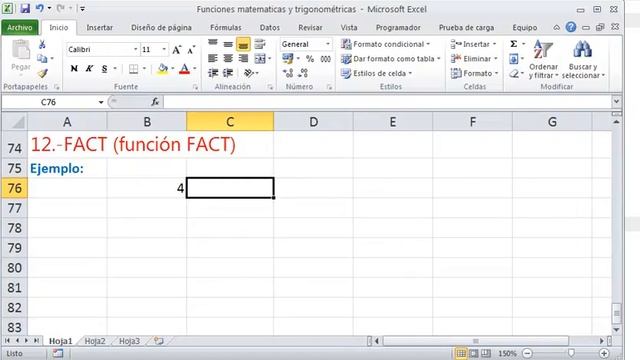Screen dimensions: 640x360
Task: Apply the percent style format
Action: tap(310, 59)
